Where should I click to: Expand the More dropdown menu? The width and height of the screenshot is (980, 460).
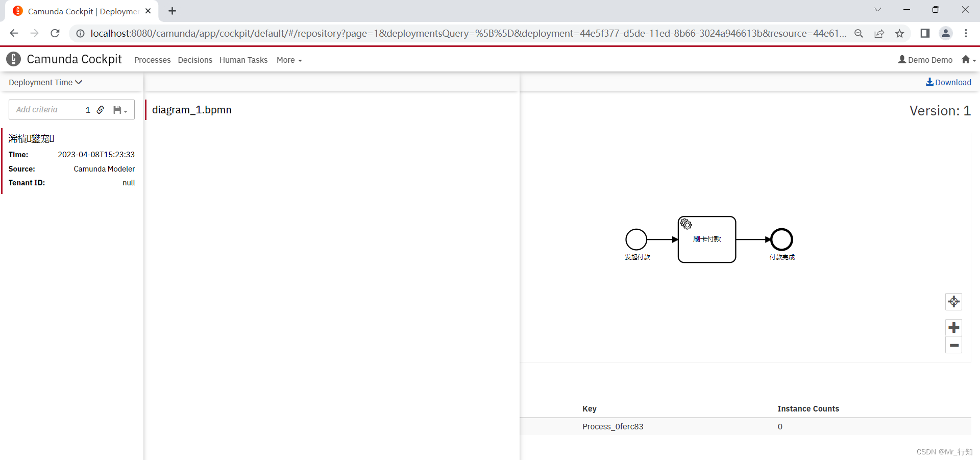pos(289,60)
